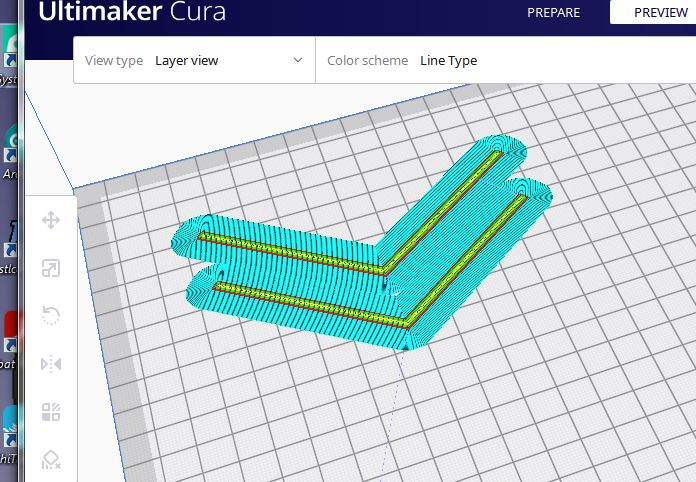Select the Support Blocker tool icon
This screenshot has height=482, width=696.
(51, 460)
